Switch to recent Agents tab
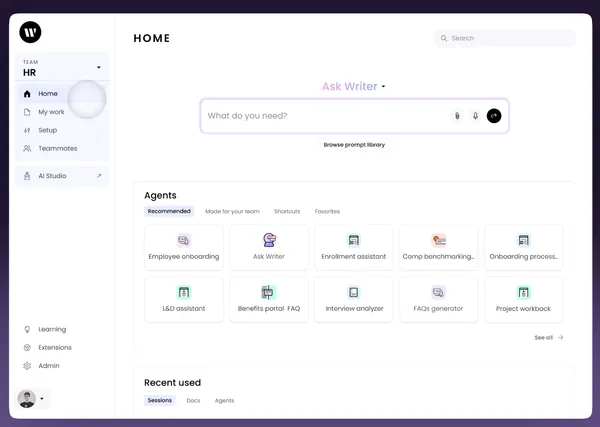This screenshot has width=600, height=427. pos(224,401)
